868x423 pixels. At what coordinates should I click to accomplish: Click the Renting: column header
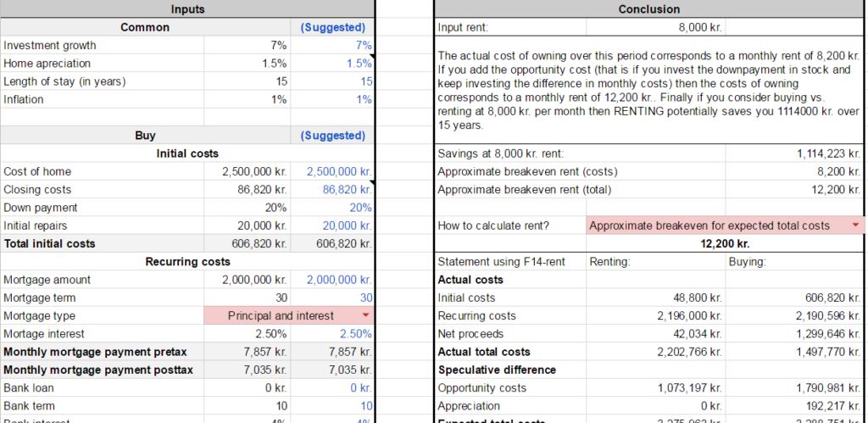click(x=655, y=261)
